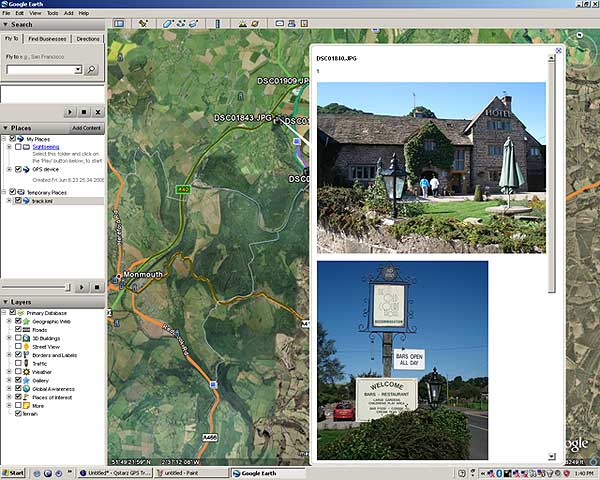Open the Fly To location dropdown arrow

coord(78,70)
